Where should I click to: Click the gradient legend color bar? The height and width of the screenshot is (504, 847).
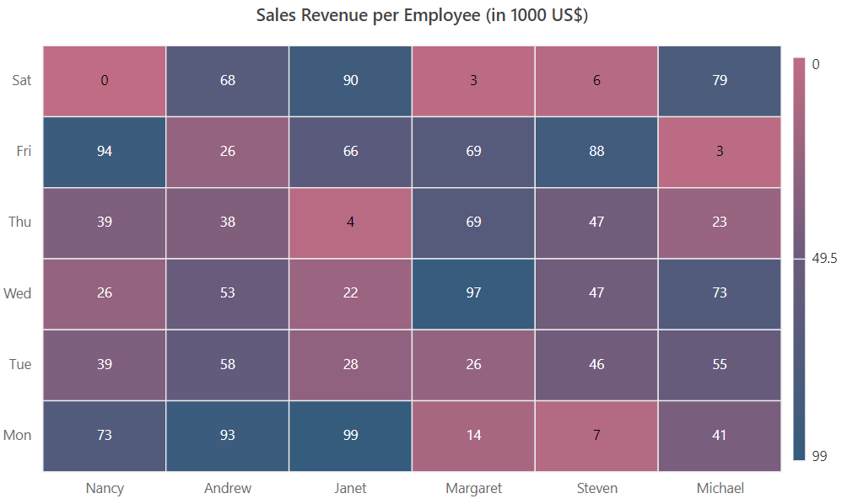coord(799,259)
